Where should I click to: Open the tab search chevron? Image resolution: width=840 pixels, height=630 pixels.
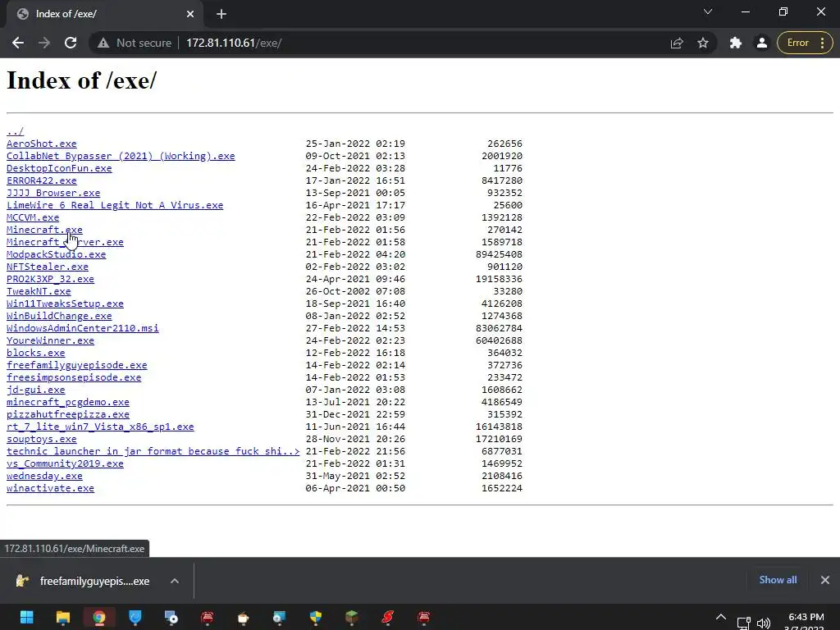(x=708, y=11)
